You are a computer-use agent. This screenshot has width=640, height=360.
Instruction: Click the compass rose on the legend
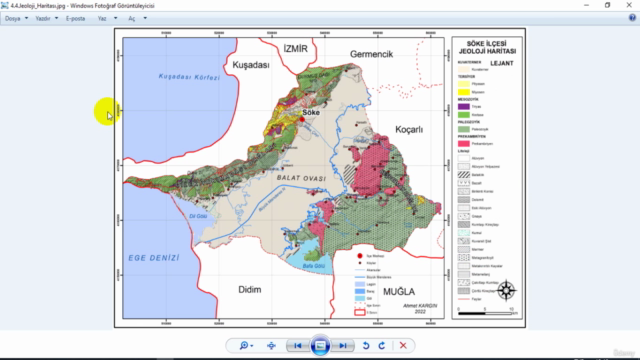(506, 290)
